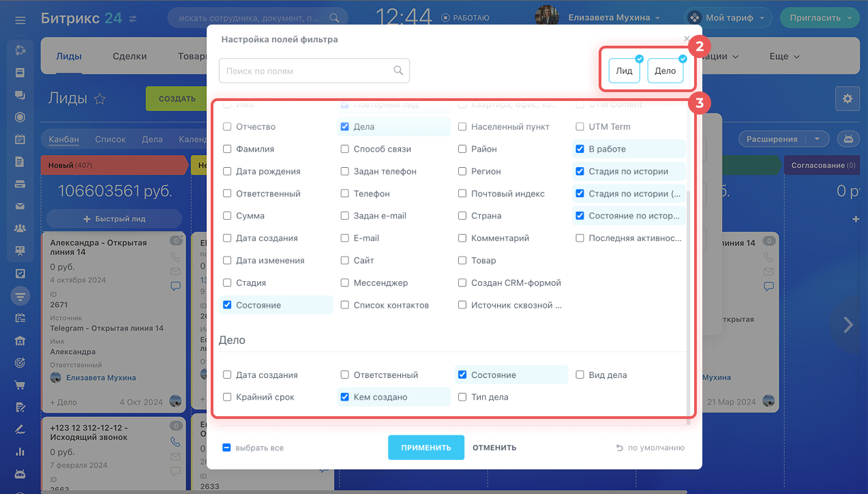Enable the Отчество checkbox
The width and height of the screenshot is (868, 494).
228,127
